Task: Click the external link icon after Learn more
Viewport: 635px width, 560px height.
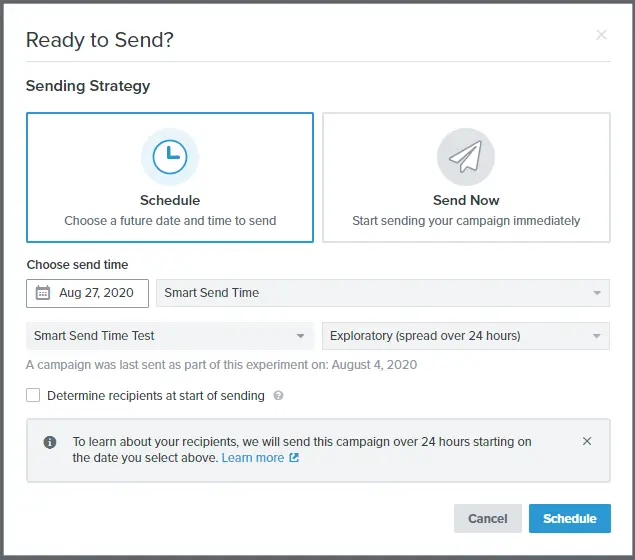Action: tap(294, 458)
